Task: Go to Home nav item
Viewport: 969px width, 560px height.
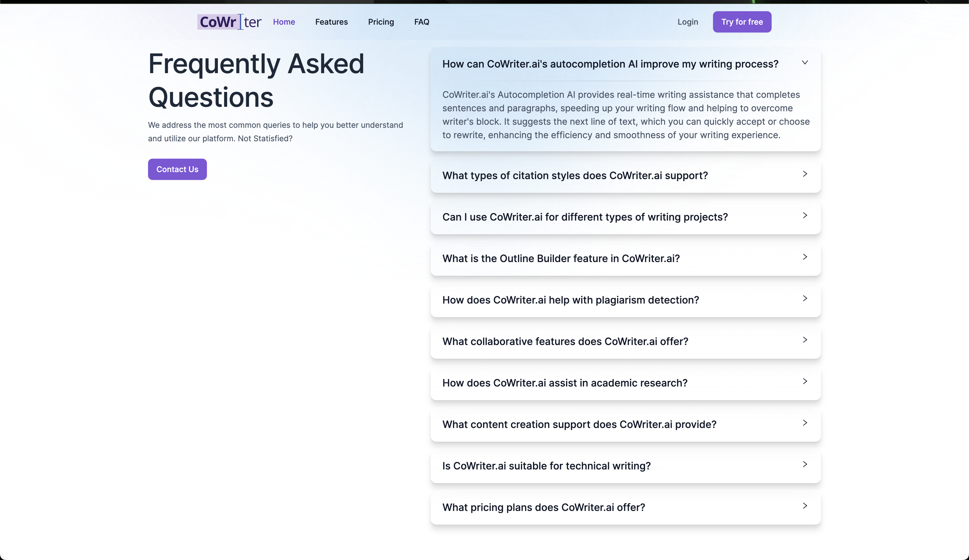Action: point(284,22)
